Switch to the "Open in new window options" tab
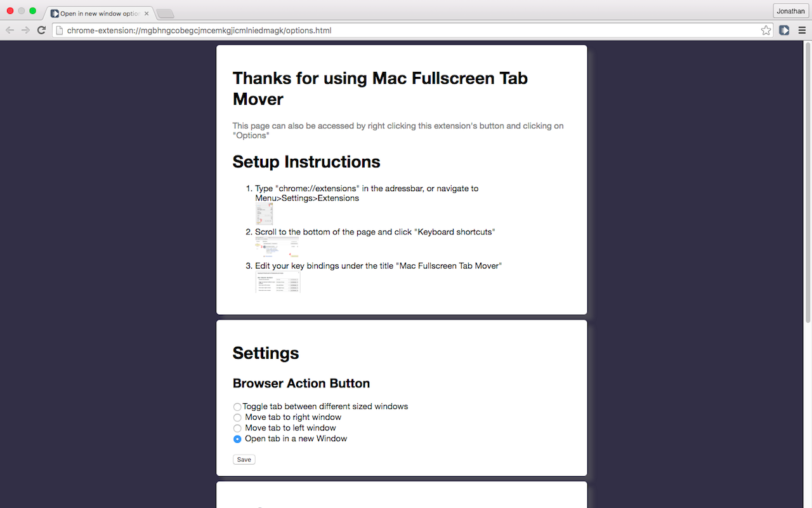The width and height of the screenshot is (812, 508). pyautogui.click(x=98, y=13)
